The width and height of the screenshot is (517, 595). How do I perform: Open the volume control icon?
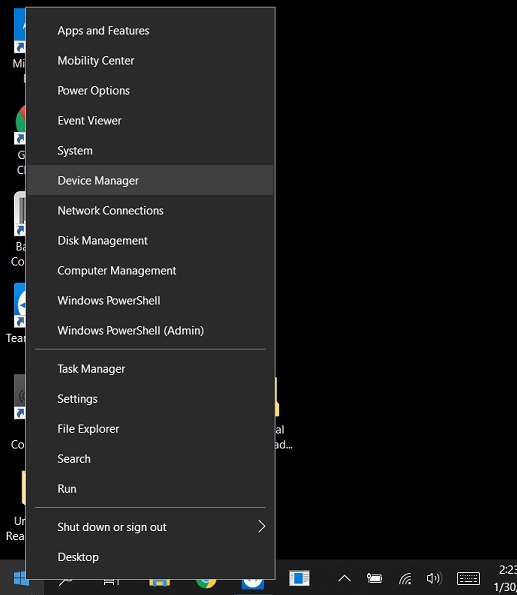pos(434,578)
